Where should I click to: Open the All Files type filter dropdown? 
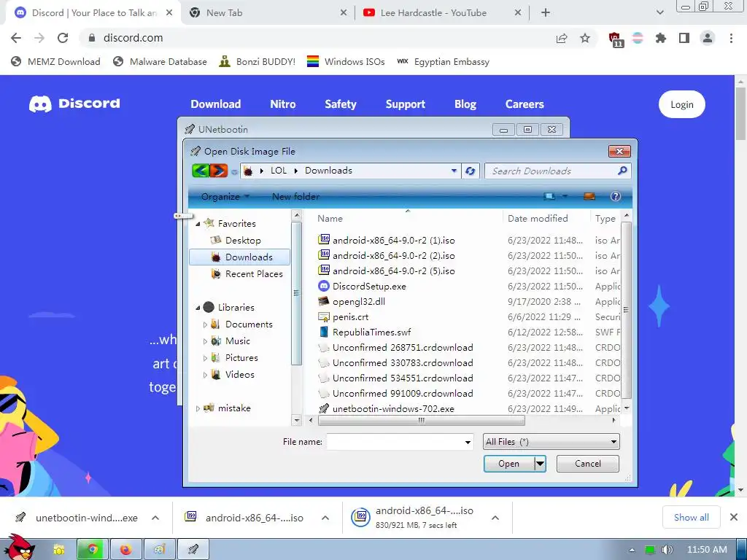[x=614, y=442]
